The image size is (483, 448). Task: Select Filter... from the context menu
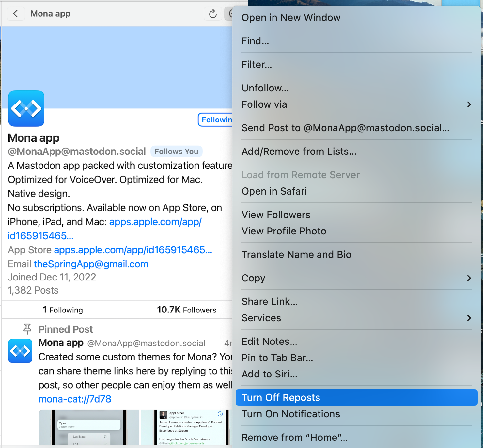(357, 65)
